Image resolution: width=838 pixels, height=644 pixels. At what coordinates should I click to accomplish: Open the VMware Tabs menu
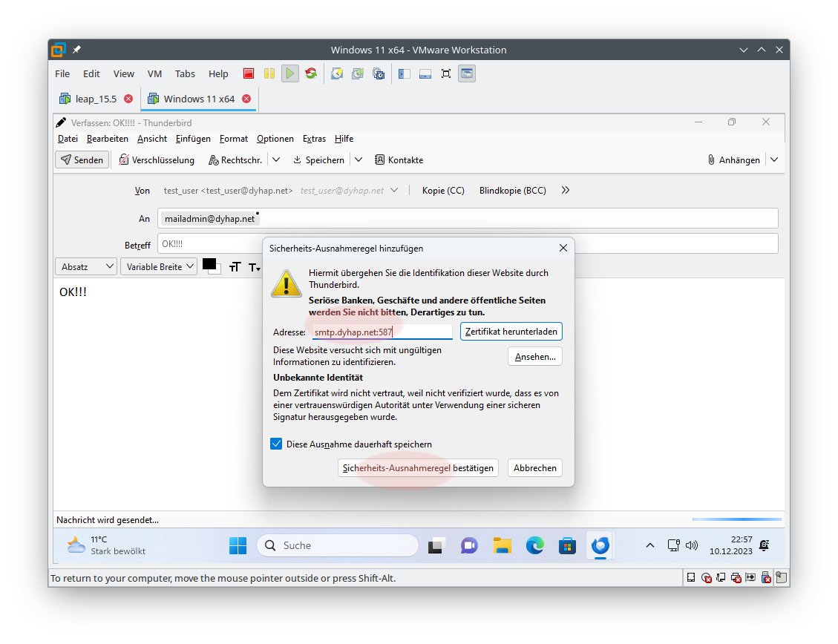185,73
